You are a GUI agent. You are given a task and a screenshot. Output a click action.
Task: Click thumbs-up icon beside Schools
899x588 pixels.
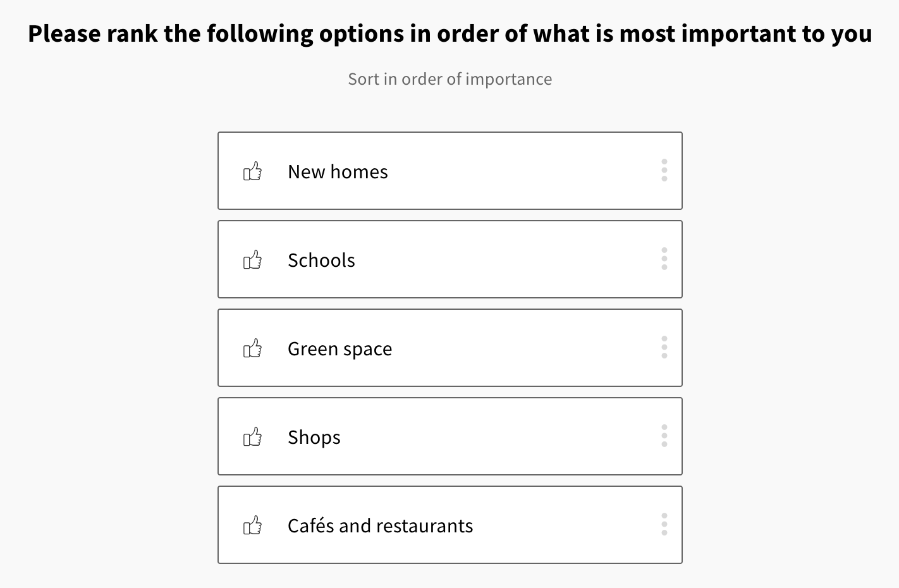[x=253, y=260]
